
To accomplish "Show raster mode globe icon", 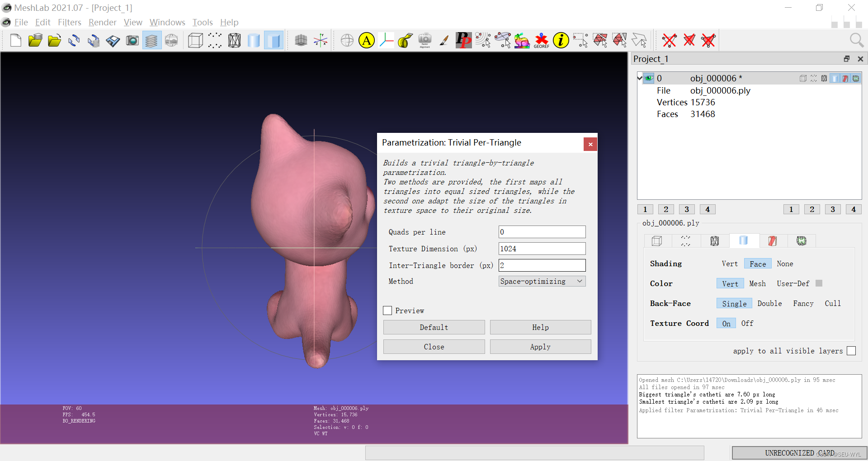I will pyautogui.click(x=171, y=41).
